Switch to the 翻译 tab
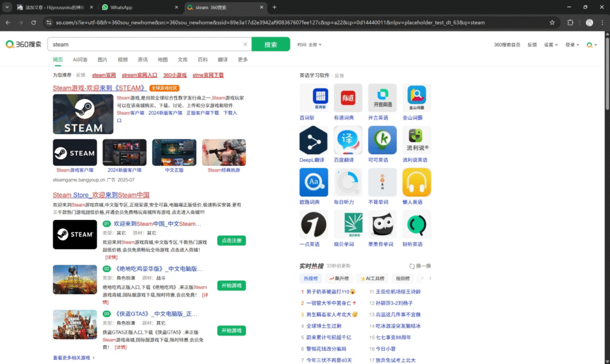The image size is (610, 364). point(223,60)
